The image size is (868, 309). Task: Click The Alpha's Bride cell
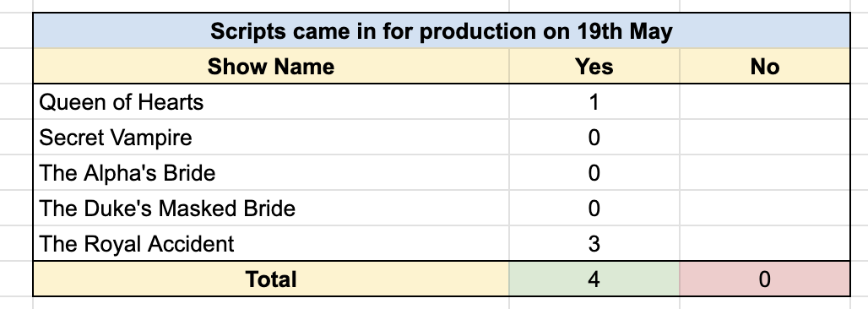click(x=271, y=173)
